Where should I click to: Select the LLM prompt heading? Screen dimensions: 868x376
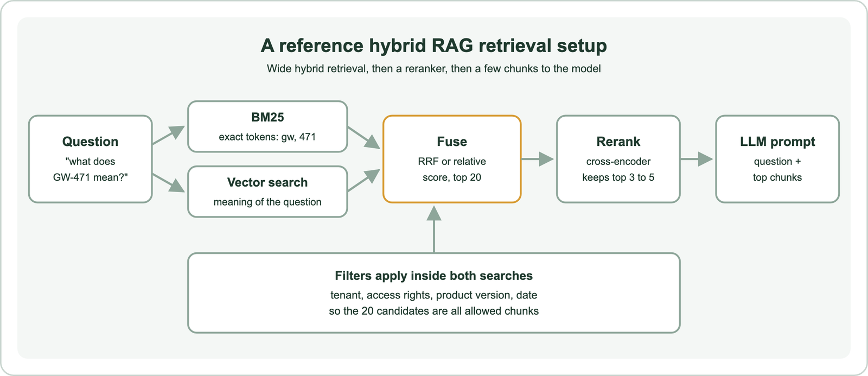click(x=777, y=142)
